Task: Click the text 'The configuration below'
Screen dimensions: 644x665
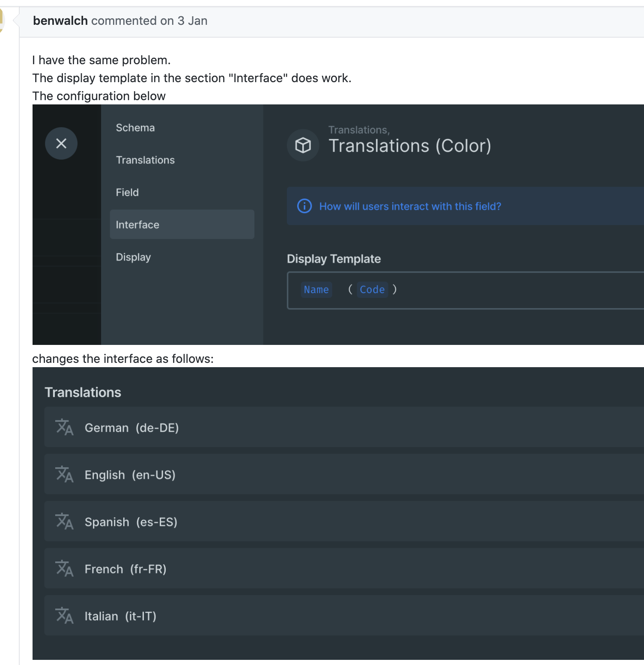Action: coord(99,96)
